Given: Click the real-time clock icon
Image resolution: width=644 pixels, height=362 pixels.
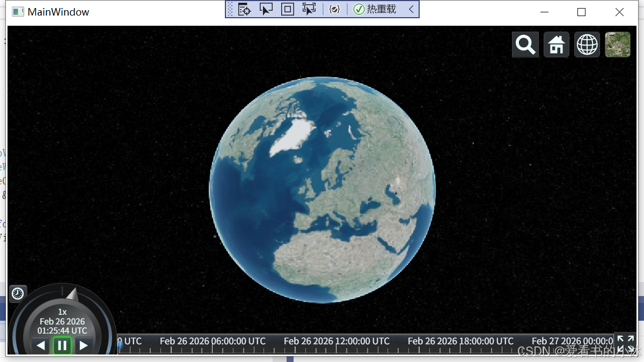Looking at the screenshot, I should 18,293.
